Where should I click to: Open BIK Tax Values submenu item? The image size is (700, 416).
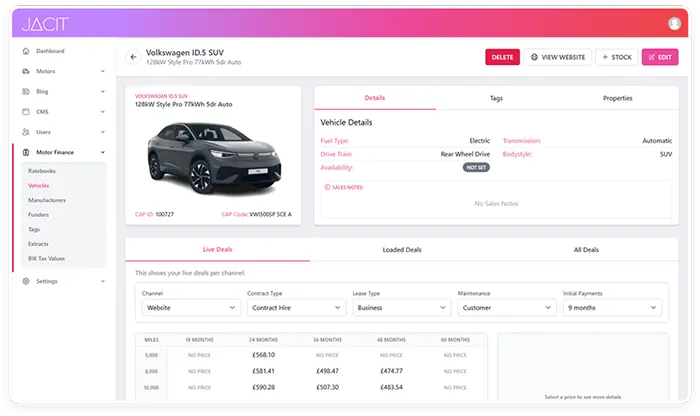46,258
